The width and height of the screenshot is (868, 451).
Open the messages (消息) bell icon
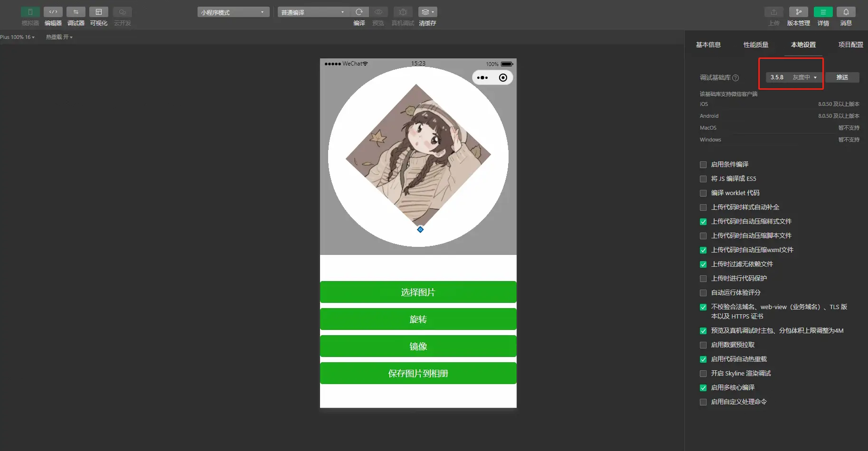pos(846,12)
